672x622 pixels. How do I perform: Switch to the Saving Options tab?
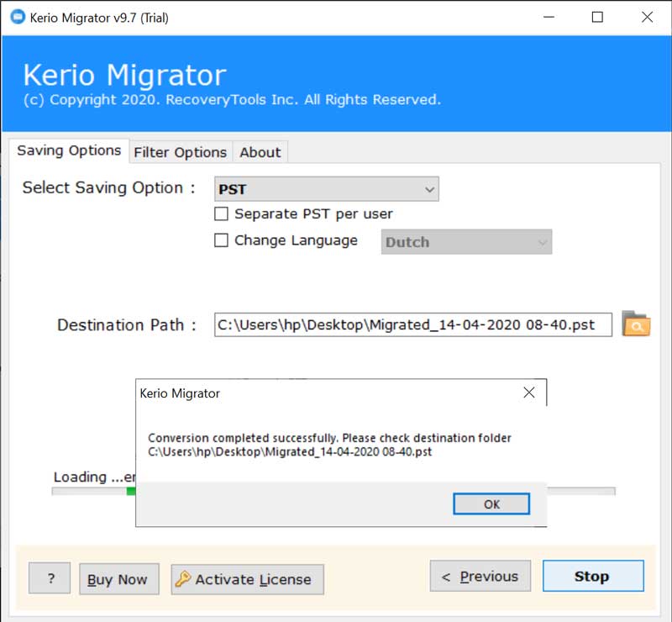[69, 150]
